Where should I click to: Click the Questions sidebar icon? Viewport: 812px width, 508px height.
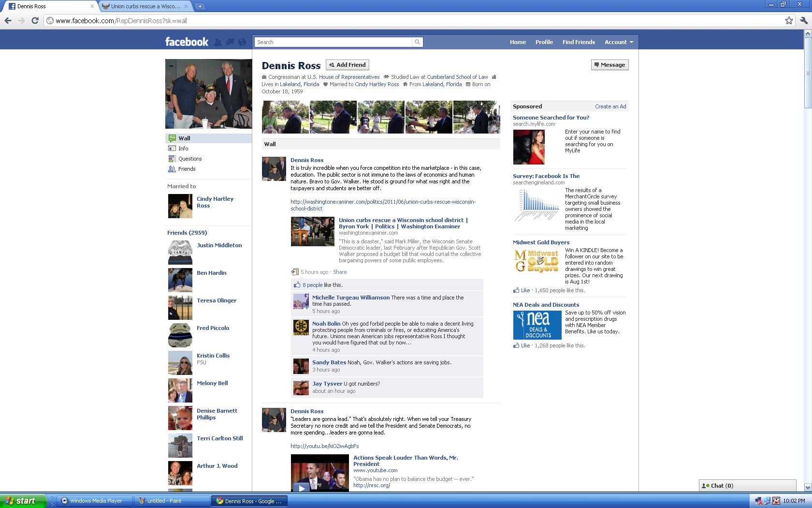172,158
